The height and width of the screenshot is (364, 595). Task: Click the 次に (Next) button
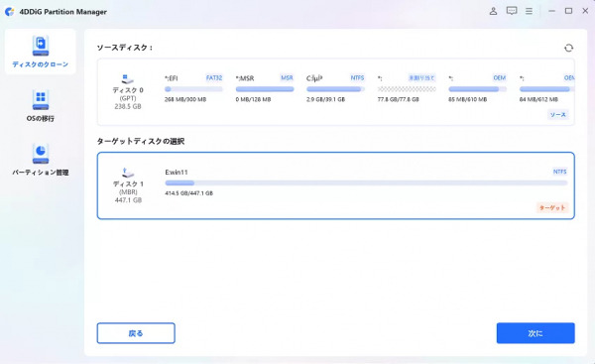pos(535,333)
